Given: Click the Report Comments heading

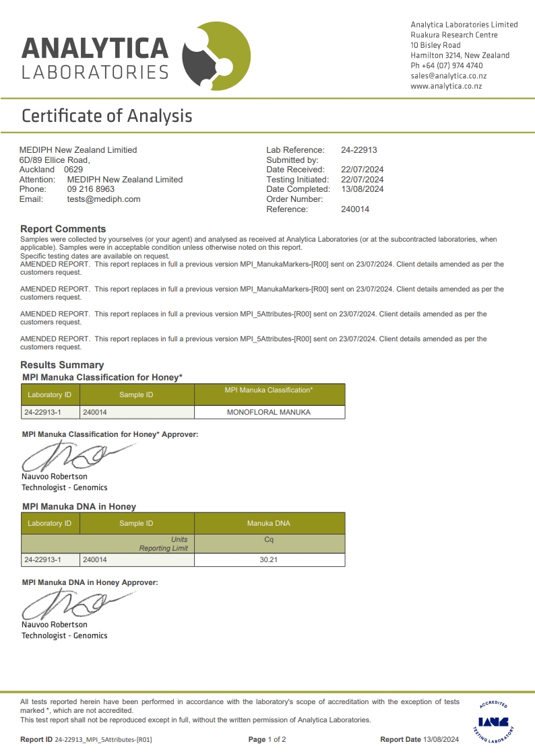Looking at the screenshot, I should click(x=63, y=229).
